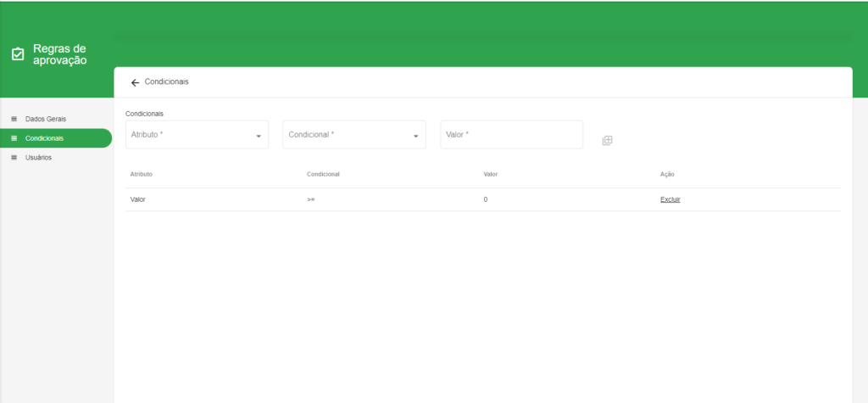Click the Condicionais page header title
This screenshot has height=403, width=868.
167,81
